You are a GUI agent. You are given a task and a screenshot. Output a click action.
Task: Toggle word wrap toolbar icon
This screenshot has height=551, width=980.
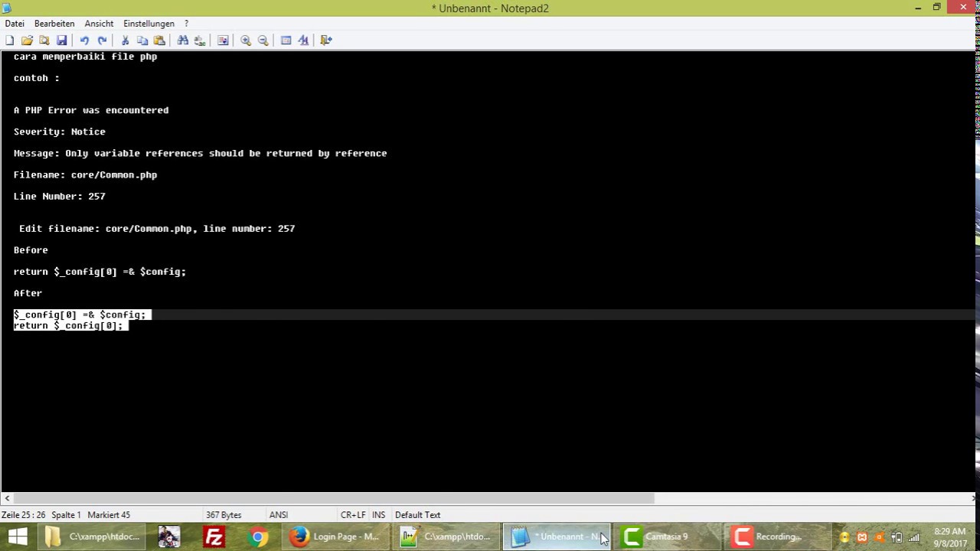pos(223,41)
